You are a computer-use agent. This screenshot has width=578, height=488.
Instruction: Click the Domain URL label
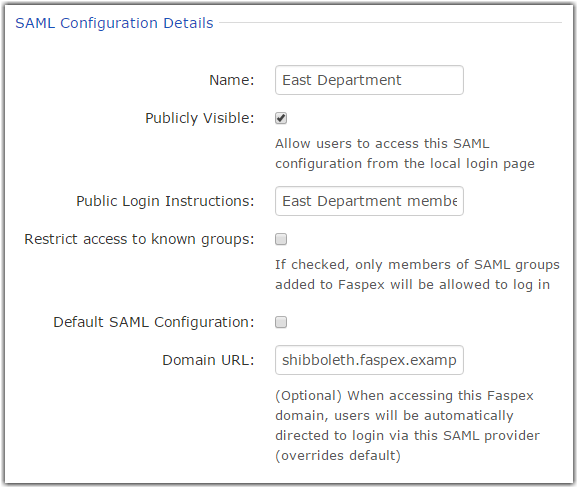pyautogui.click(x=208, y=360)
